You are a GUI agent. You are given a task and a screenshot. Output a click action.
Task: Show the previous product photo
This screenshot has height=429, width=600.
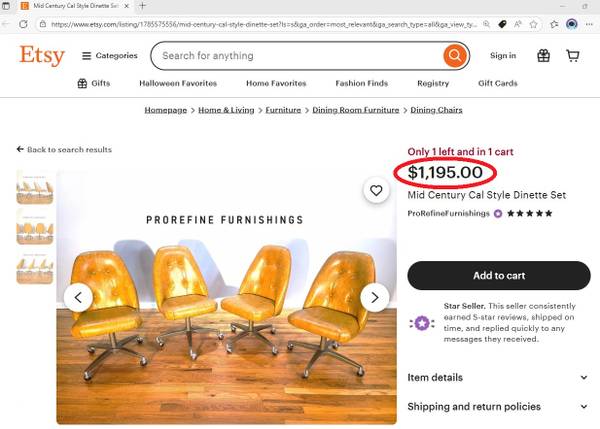[x=78, y=297]
